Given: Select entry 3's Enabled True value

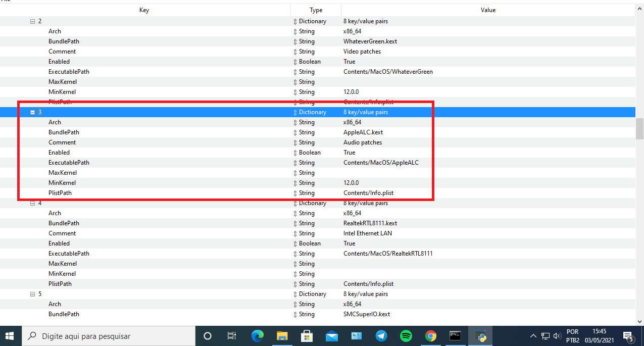Looking at the screenshot, I should click(349, 153).
